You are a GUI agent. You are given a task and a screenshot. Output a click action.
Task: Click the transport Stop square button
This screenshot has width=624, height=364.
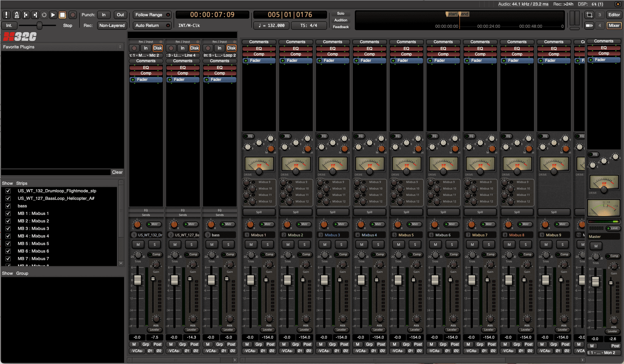(x=63, y=15)
